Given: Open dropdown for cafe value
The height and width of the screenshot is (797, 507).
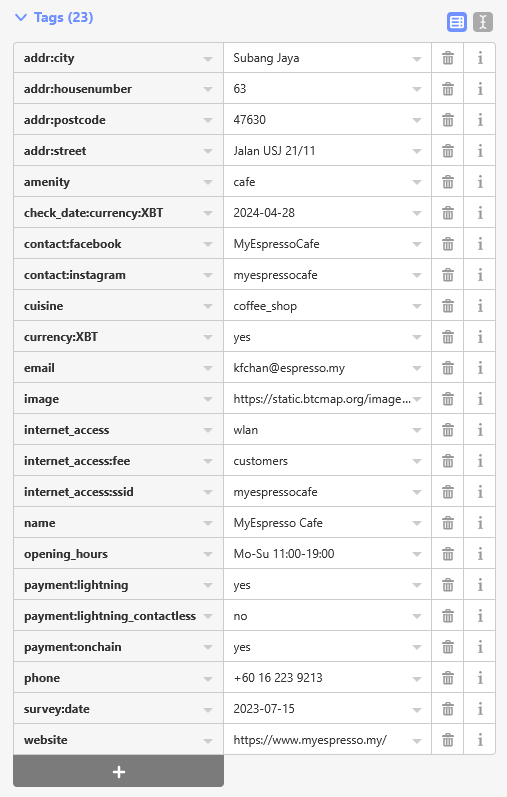Looking at the screenshot, I should click(x=417, y=182).
